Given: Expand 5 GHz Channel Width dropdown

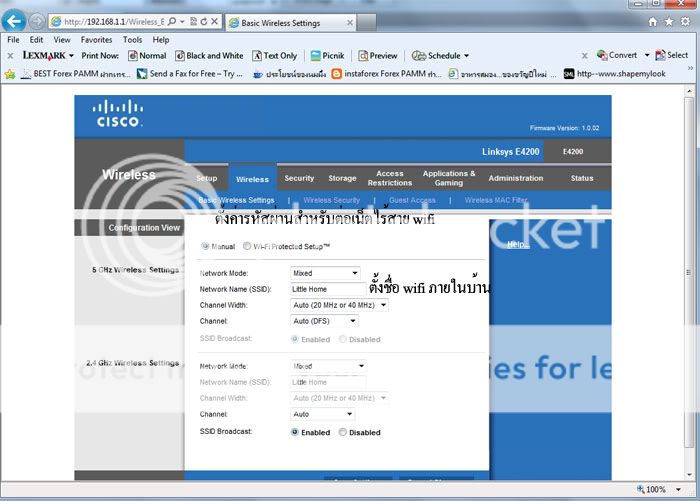Looking at the screenshot, I should [340, 305].
